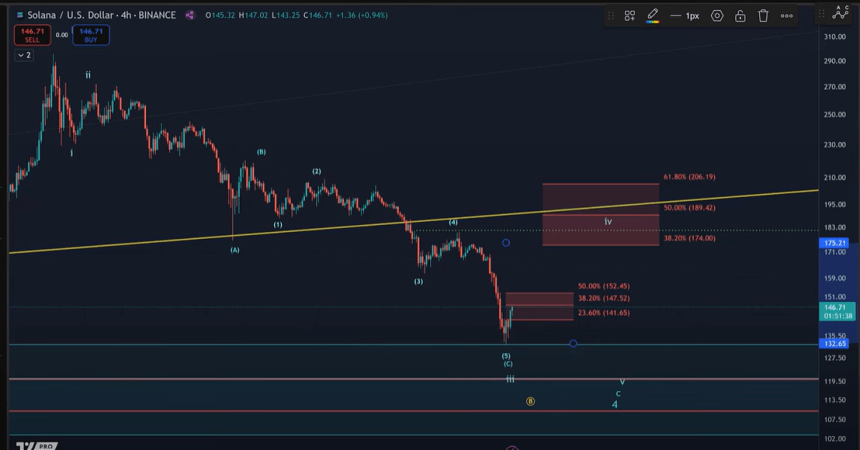Open the more options three-dot menu

pos(787,16)
